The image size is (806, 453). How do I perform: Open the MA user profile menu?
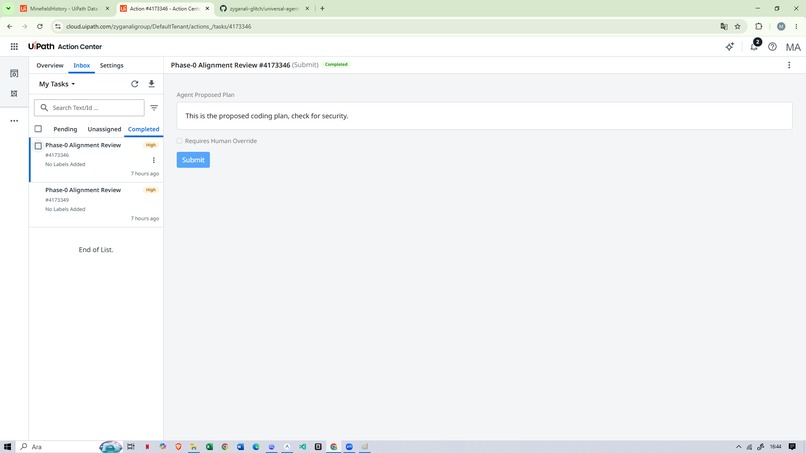tap(793, 47)
